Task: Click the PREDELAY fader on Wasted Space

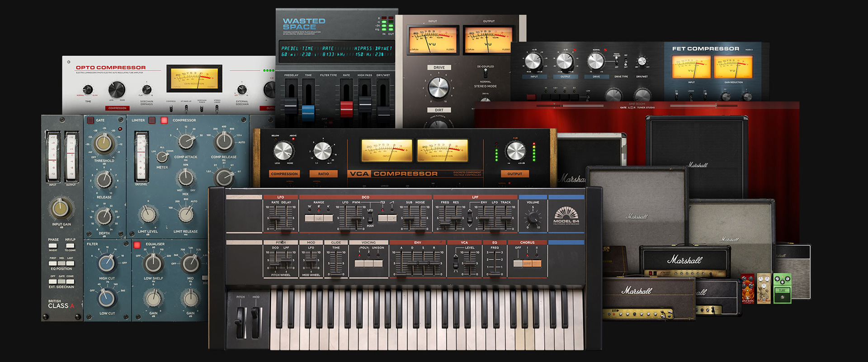Action: (291, 105)
